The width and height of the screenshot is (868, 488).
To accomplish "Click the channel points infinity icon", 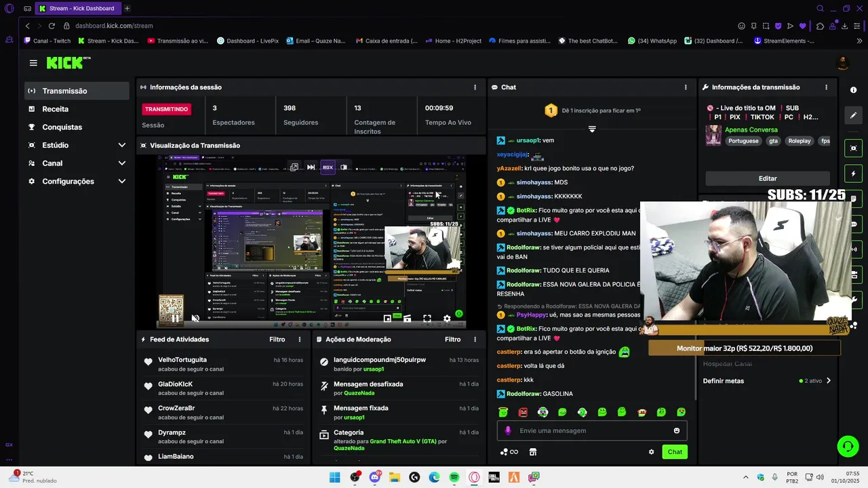I will click(509, 452).
